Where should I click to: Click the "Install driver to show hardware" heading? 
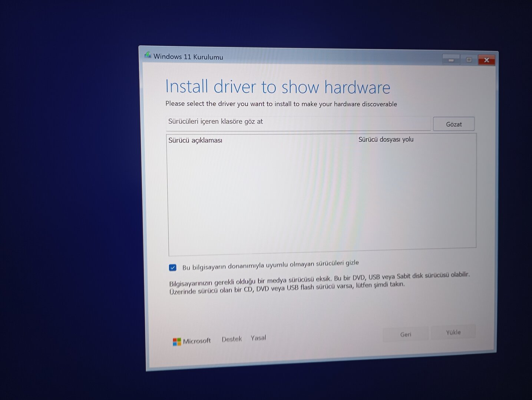[278, 87]
